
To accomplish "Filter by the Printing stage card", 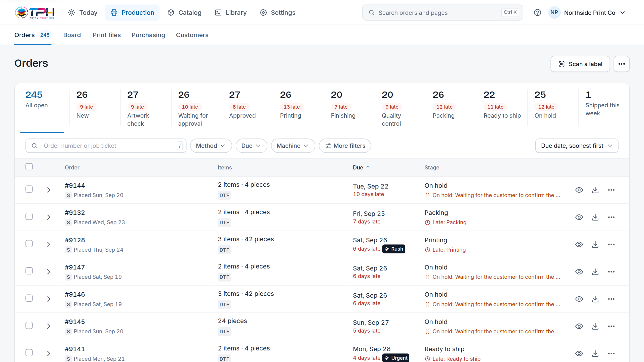I will point(298,108).
